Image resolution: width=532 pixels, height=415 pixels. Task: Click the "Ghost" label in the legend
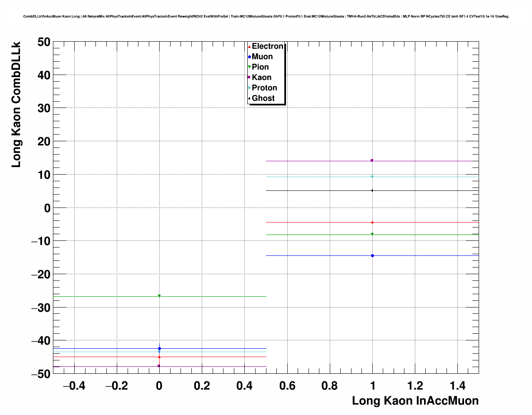pyautogui.click(x=263, y=98)
